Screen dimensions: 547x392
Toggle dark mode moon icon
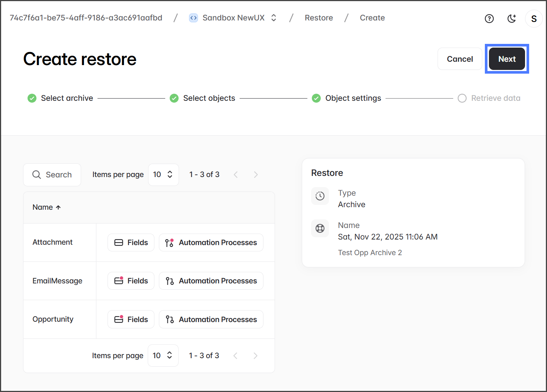[512, 19]
